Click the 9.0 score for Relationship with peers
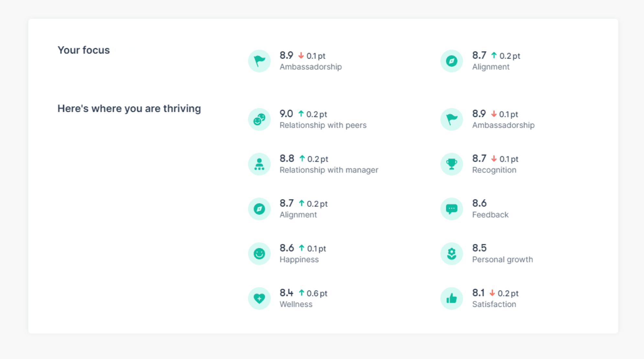644x359 pixels. click(x=286, y=114)
